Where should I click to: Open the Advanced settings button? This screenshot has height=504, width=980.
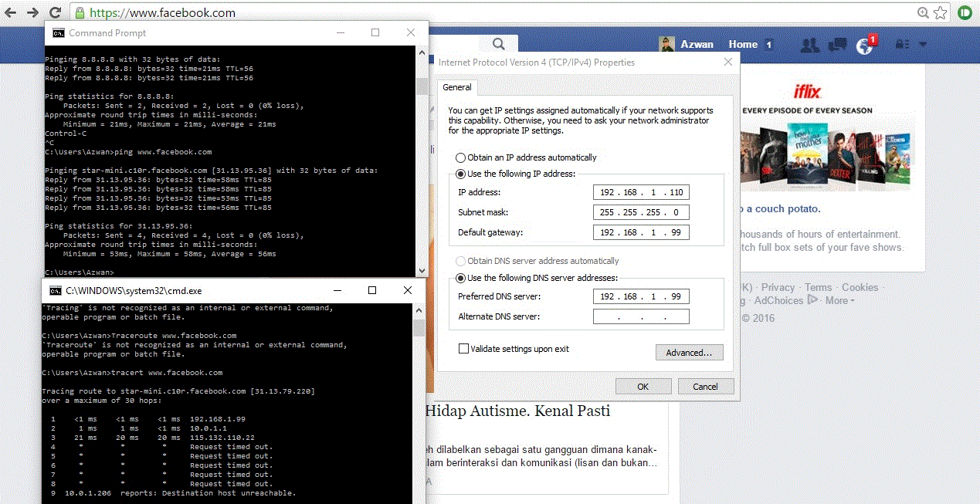[x=689, y=353]
